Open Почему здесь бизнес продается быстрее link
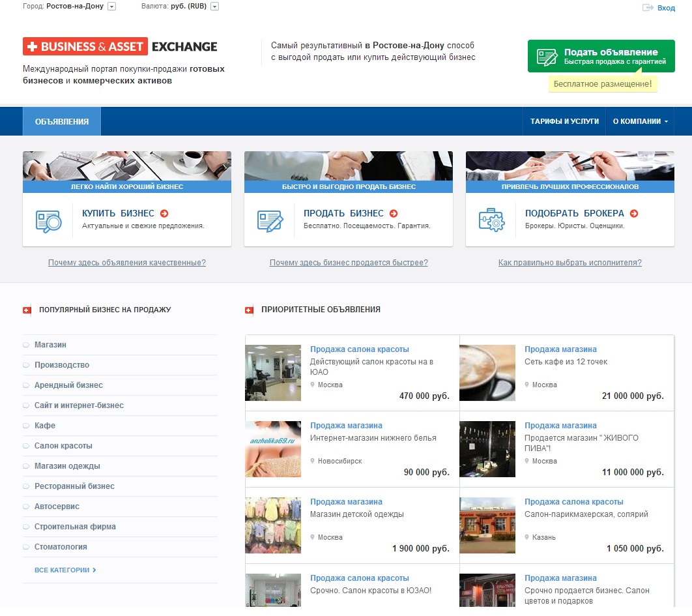Viewport: 692px width, 616px height. tap(349, 262)
